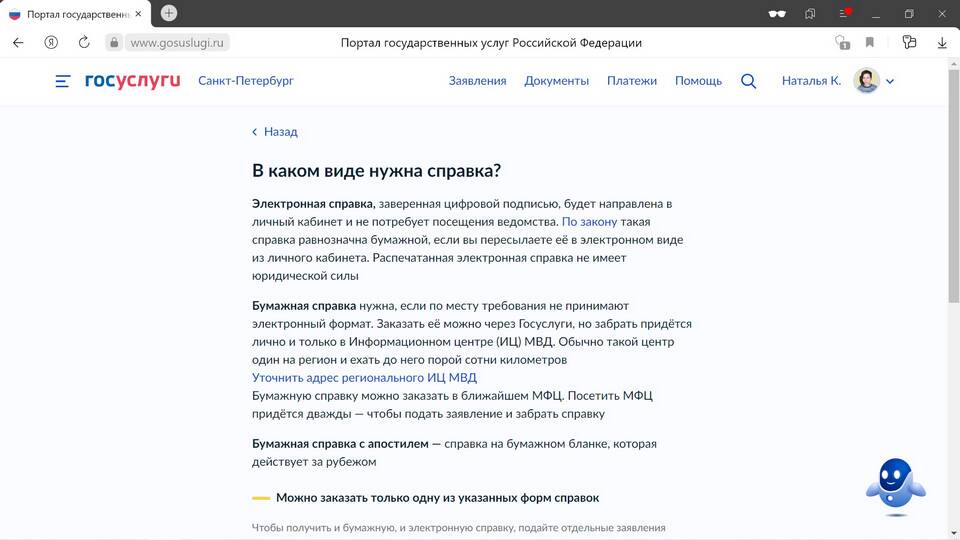Click the reader mode glasses icon
The width and height of the screenshot is (960, 540).
click(x=776, y=13)
